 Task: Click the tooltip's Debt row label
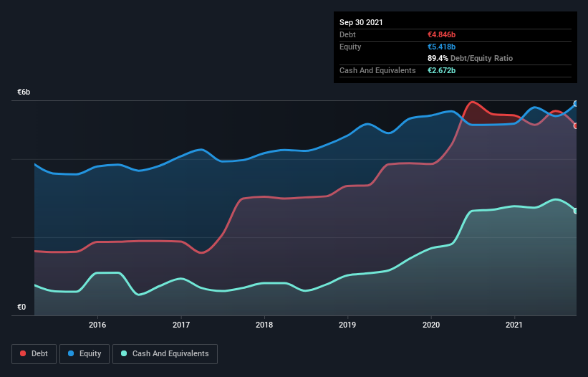pyautogui.click(x=347, y=34)
